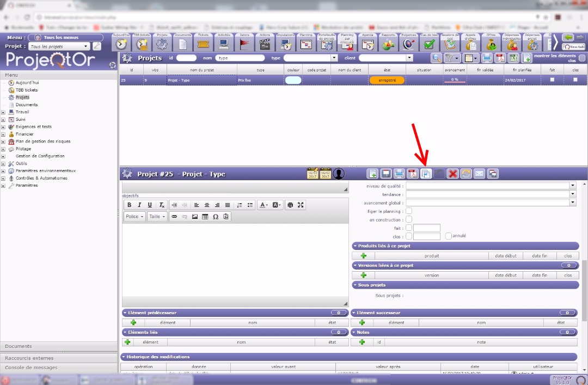Send project by email via envelope icon
Image resolution: width=588 pixels, height=385 pixels.
click(x=479, y=174)
